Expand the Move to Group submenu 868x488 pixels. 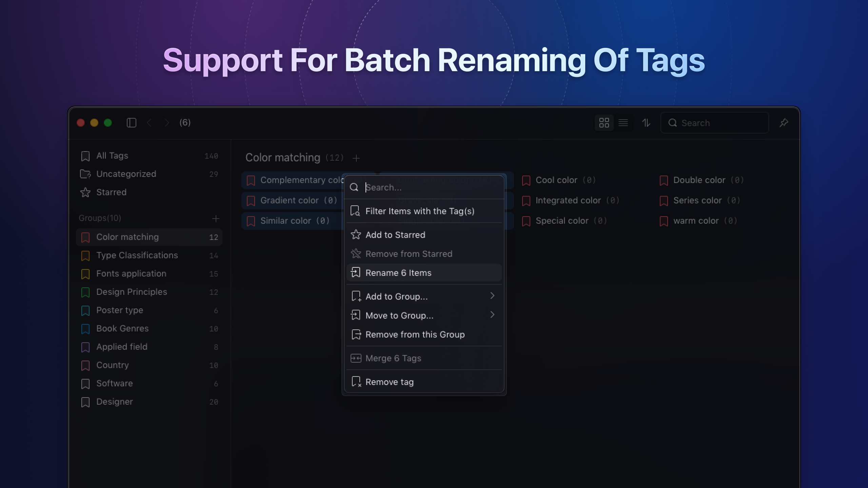tap(424, 316)
